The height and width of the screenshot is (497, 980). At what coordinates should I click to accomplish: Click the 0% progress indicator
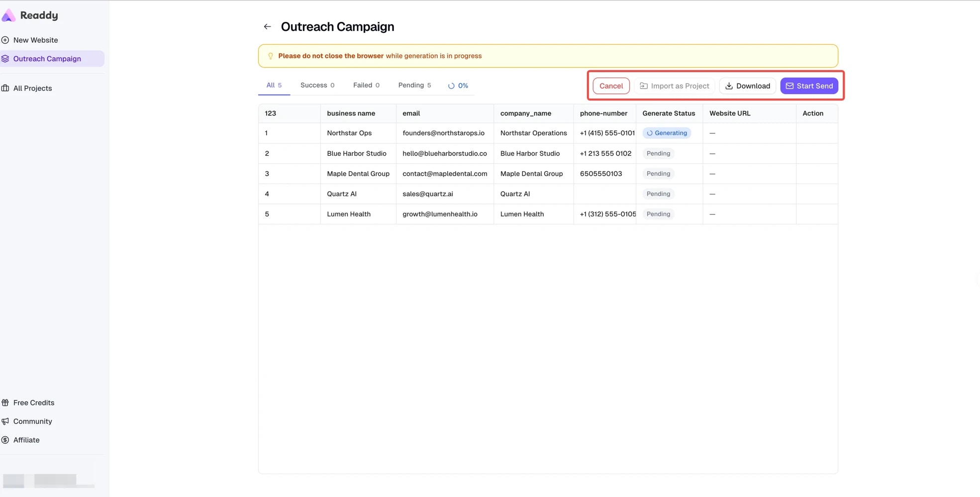458,86
